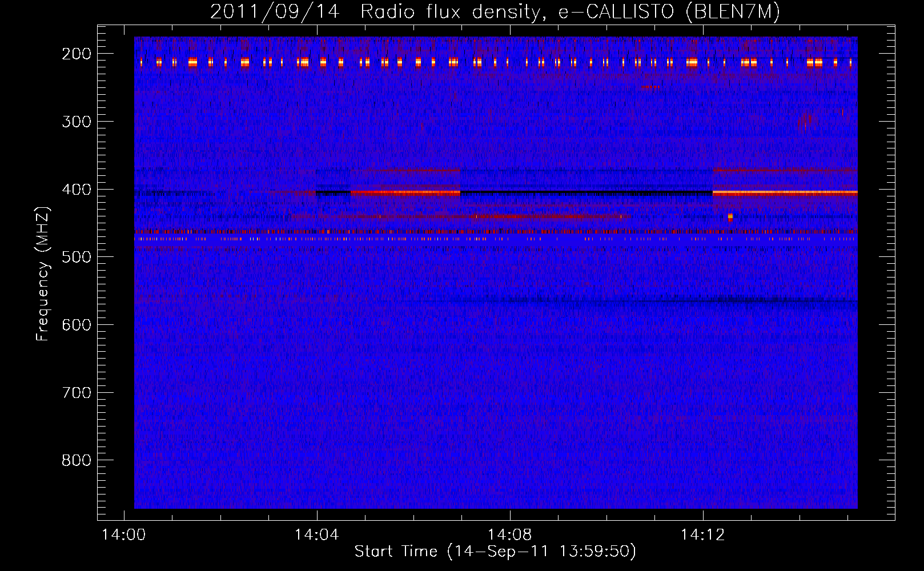Click the 200 frequency tick label
The height and width of the screenshot is (571, 924).
(76, 54)
